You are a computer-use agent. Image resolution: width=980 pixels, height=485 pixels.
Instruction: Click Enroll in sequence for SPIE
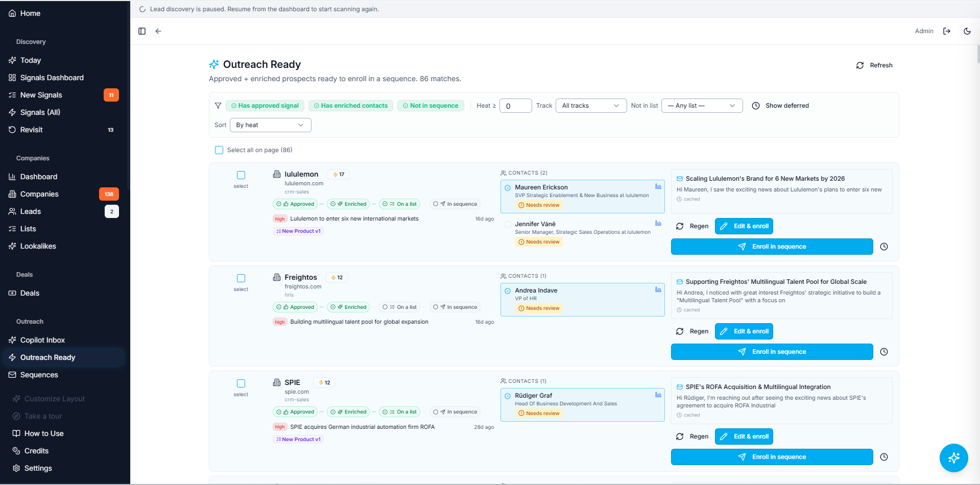click(772, 457)
